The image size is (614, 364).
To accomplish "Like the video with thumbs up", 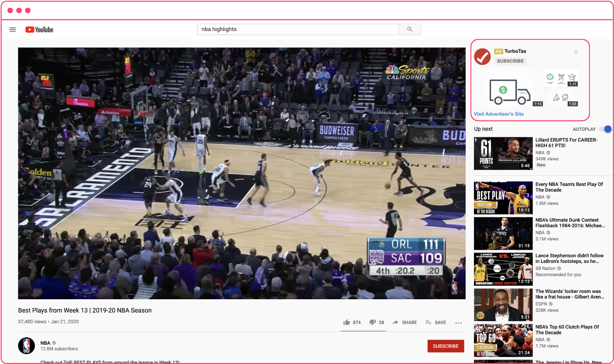I will 352,322.
